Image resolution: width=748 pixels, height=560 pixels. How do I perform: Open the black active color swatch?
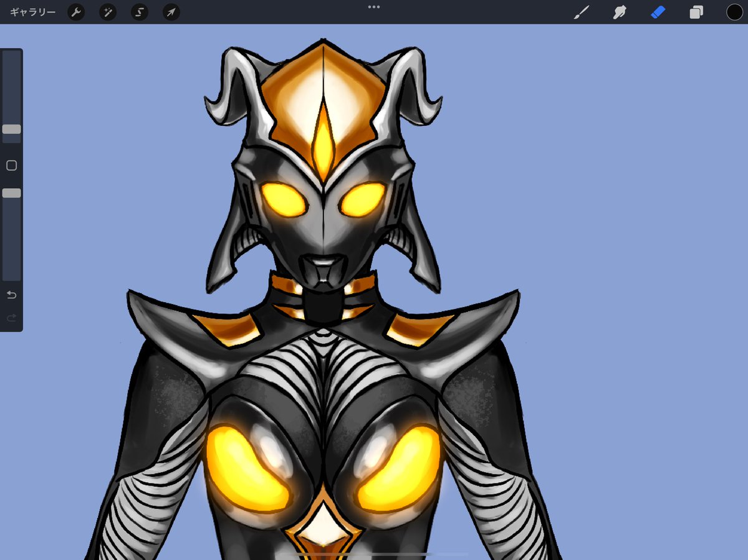(734, 12)
